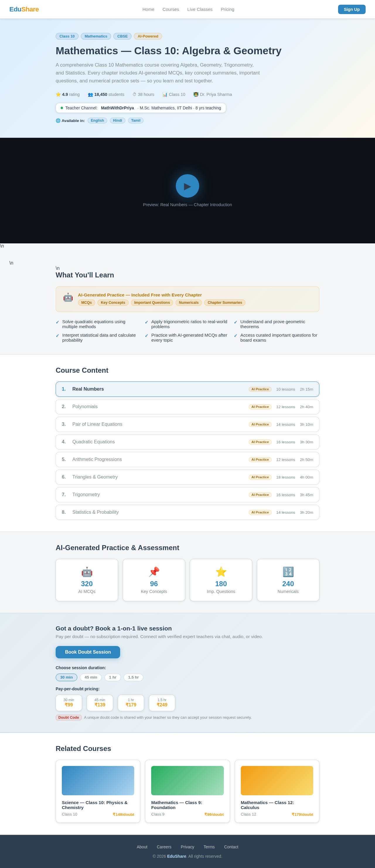Click the students count icon
This screenshot has width=375, height=868.
click(90, 94)
